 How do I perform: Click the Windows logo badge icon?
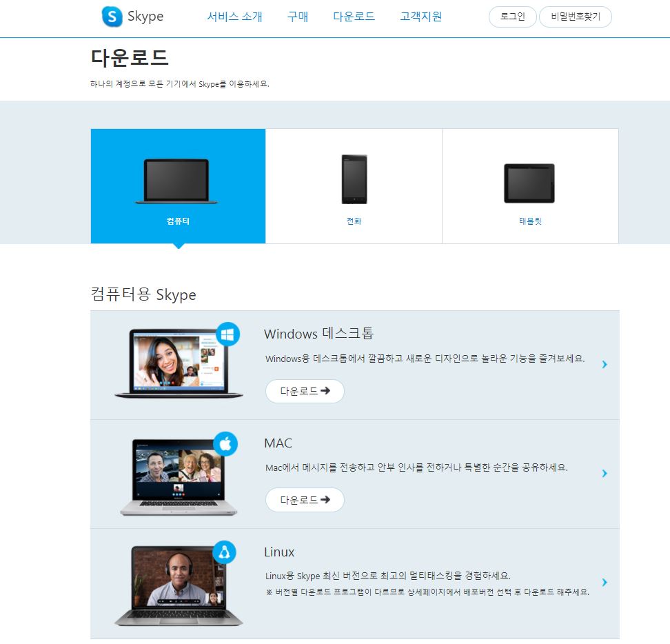227,334
